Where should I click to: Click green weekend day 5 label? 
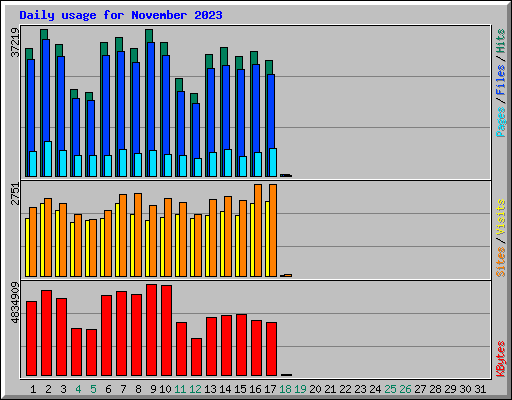click(93, 389)
